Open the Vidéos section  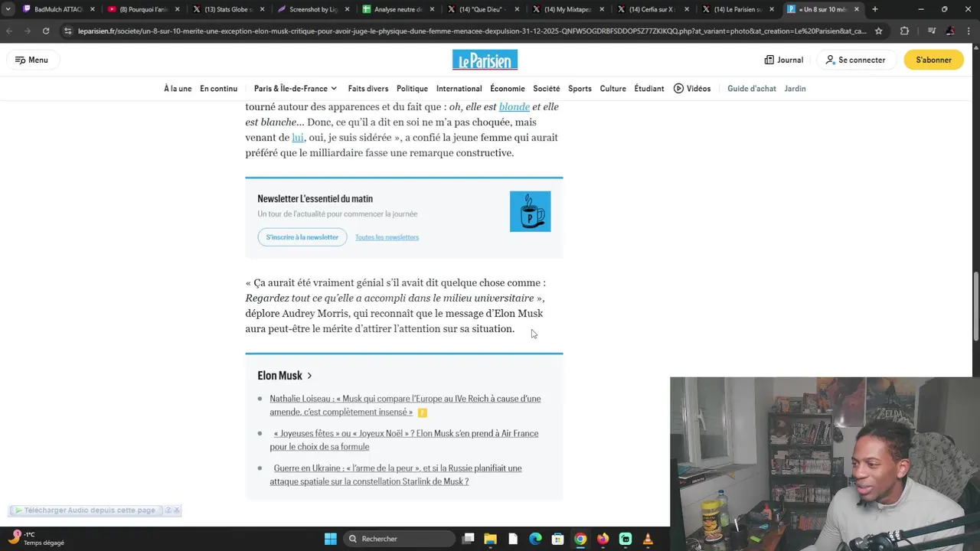click(x=692, y=89)
